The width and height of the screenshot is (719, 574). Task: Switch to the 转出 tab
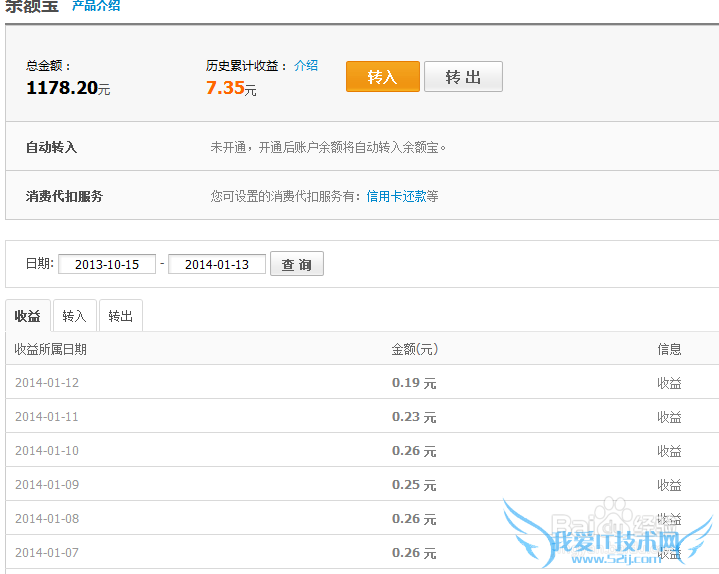121,316
